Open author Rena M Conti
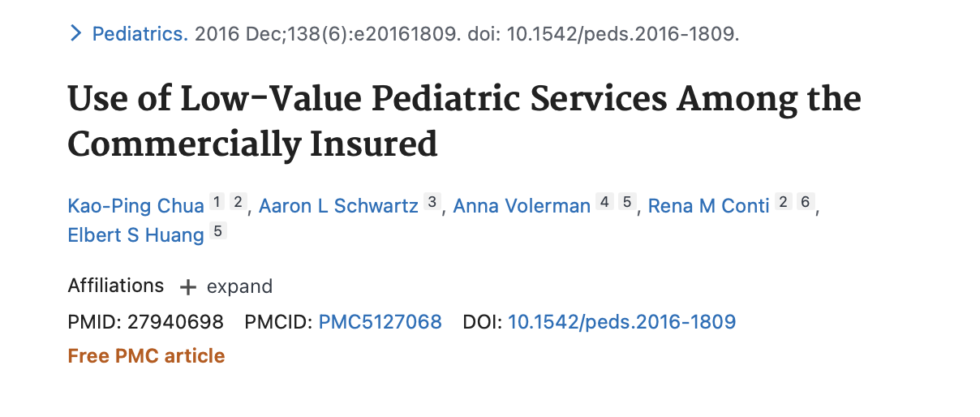 708,206
